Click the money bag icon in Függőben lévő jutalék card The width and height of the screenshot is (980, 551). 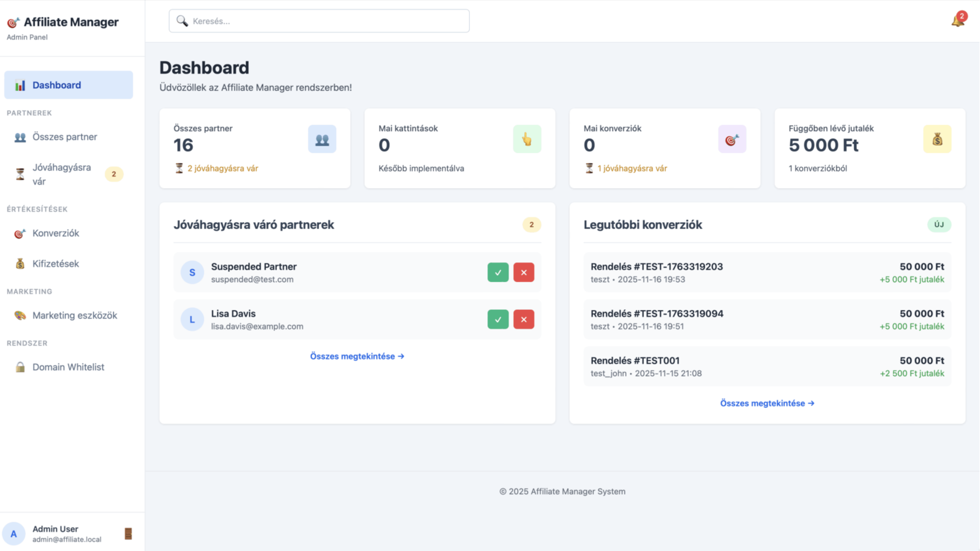pyautogui.click(x=937, y=139)
